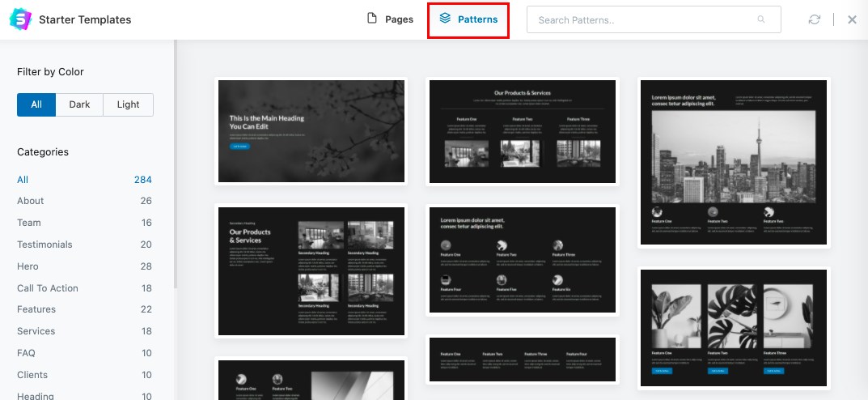Focus the Search Patterns input field
Screen dimensions: 868x400
[x=654, y=19]
